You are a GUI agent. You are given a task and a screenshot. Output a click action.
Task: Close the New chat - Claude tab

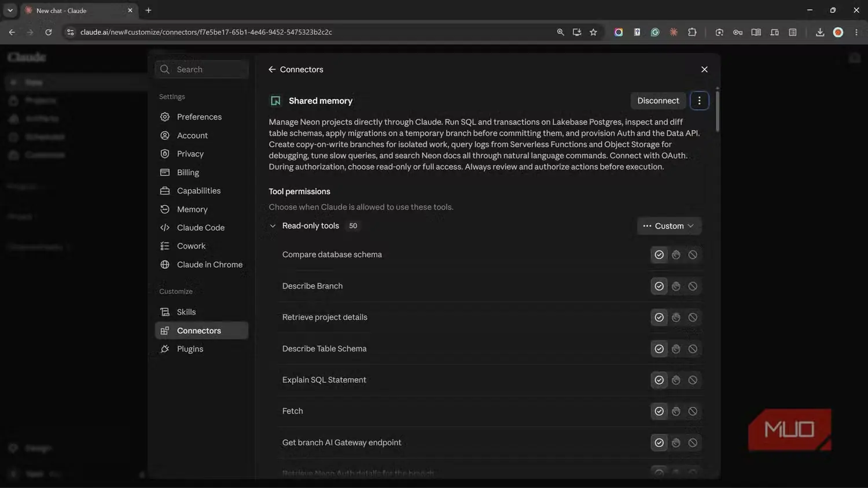tap(130, 10)
